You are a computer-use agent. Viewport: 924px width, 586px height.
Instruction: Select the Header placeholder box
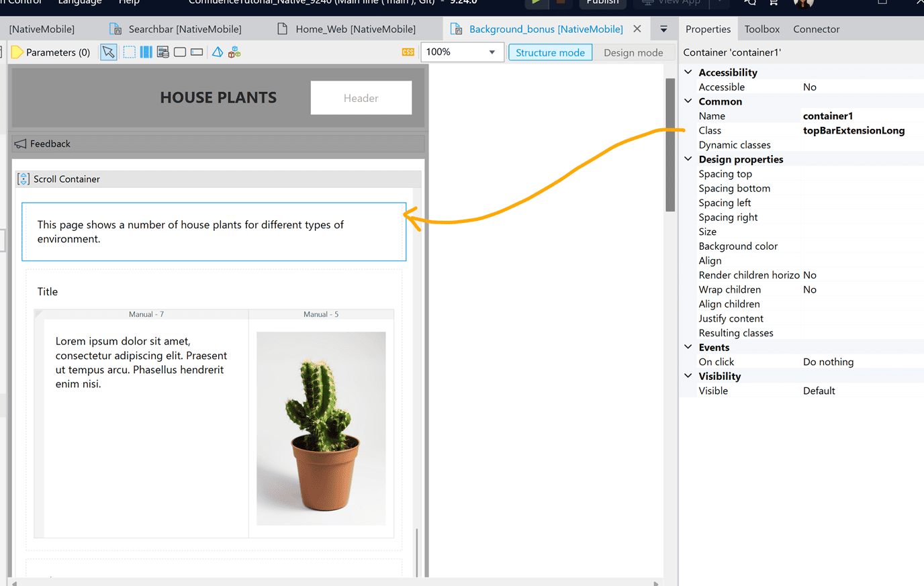[x=361, y=98]
